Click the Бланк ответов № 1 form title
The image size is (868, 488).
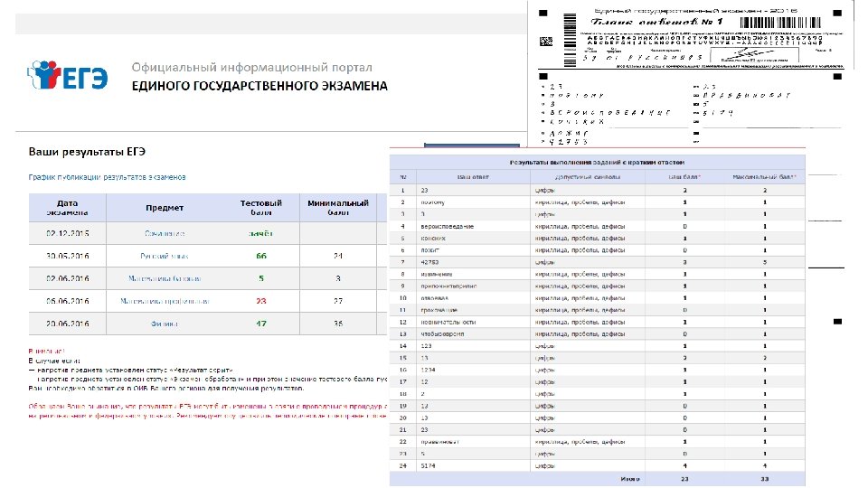pos(657,22)
